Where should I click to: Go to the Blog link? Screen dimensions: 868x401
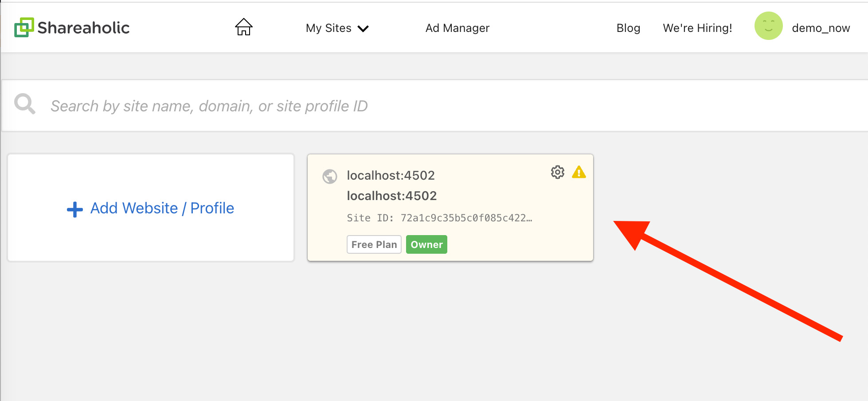point(628,28)
